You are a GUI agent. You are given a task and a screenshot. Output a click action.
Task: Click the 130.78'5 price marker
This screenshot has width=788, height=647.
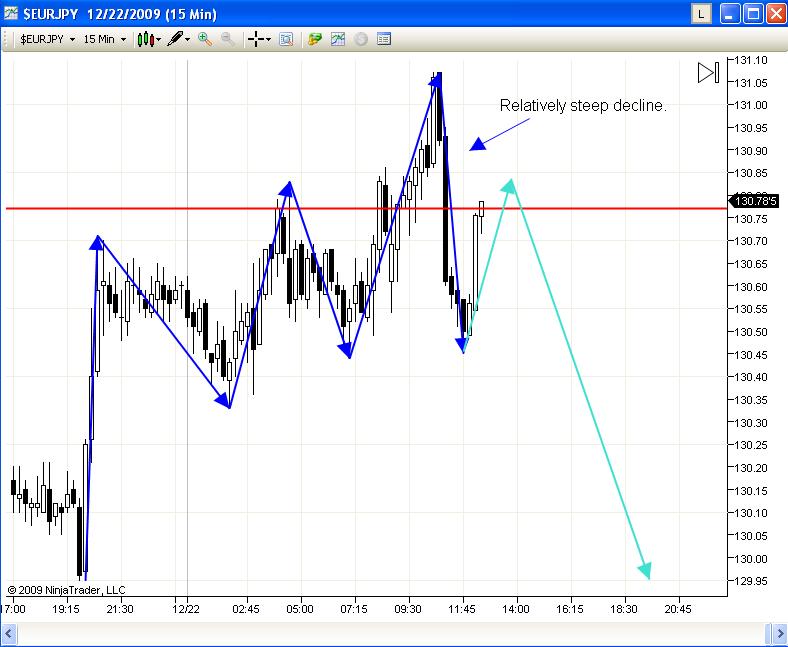tap(754, 201)
